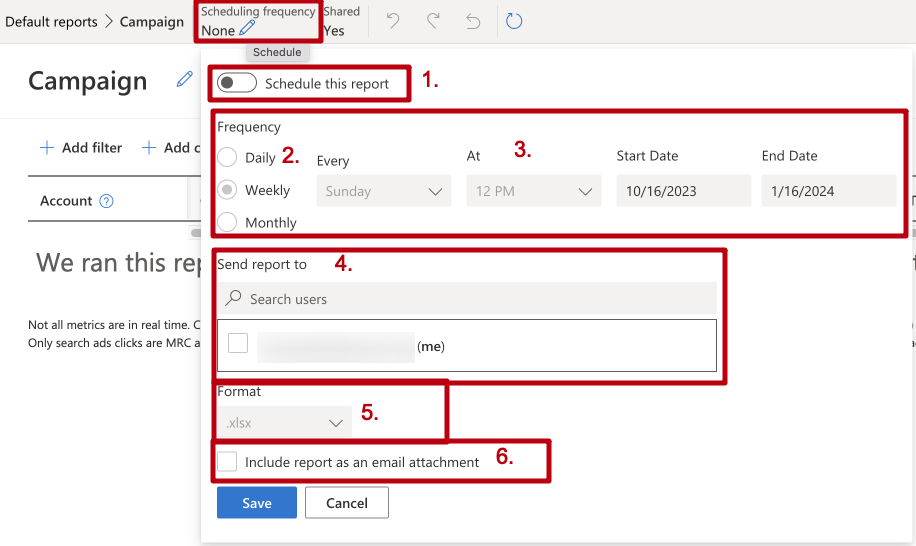Click the blue refresh icon
916x546 pixels.
(513, 21)
